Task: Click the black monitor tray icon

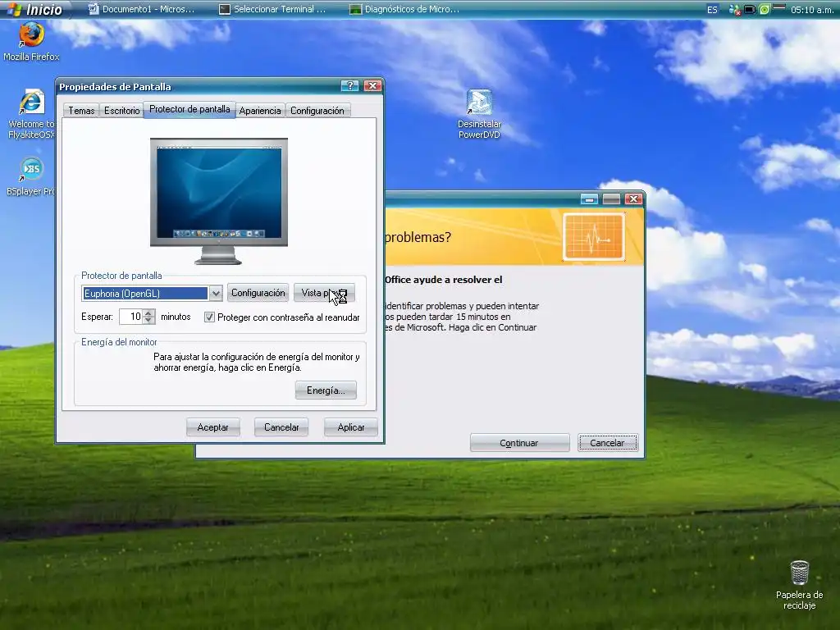Action: (750, 10)
